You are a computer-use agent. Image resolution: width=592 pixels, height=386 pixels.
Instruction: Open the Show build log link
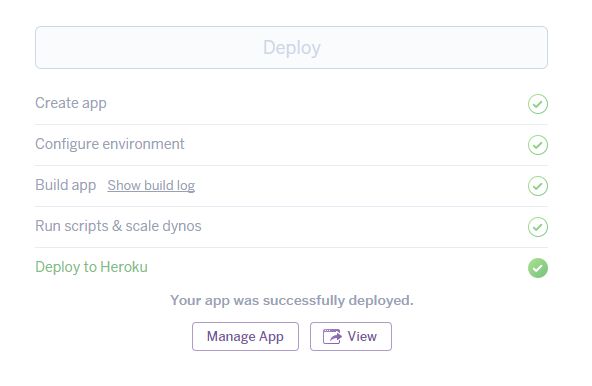(151, 185)
